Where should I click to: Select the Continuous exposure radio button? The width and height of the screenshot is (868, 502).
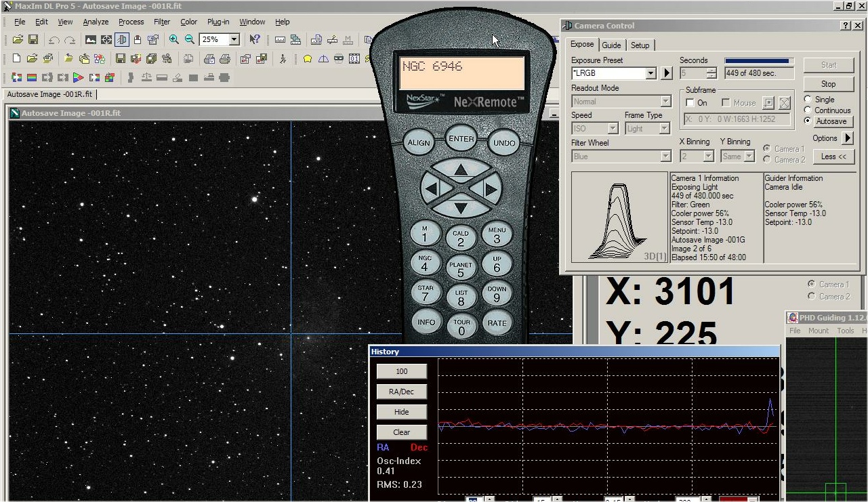click(808, 110)
